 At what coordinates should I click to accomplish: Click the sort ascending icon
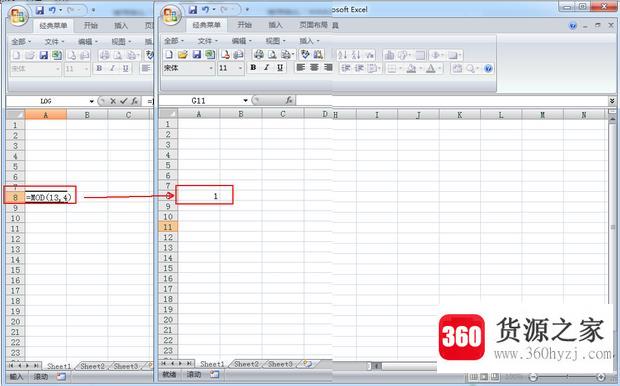point(342,55)
